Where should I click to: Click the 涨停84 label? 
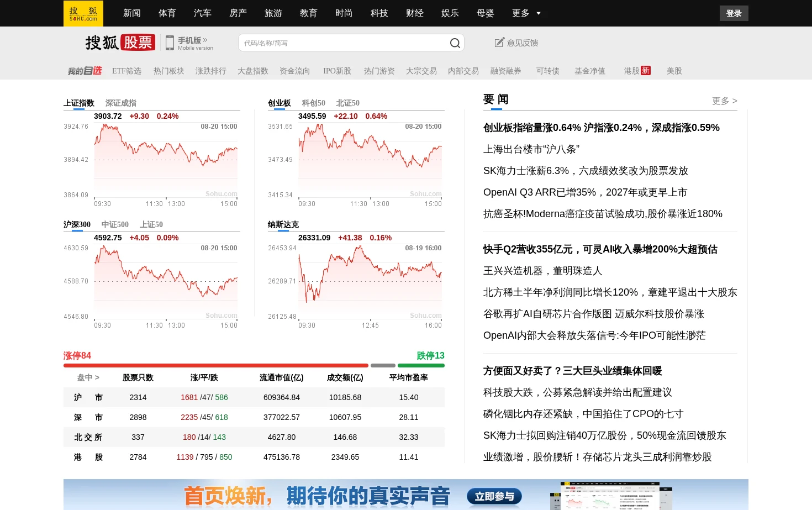tap(77, 356)
